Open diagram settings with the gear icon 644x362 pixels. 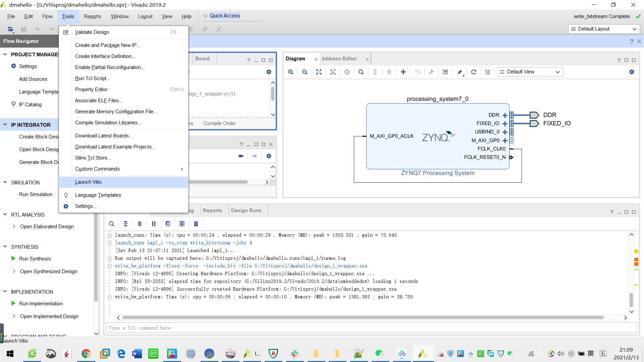(632, 72)
